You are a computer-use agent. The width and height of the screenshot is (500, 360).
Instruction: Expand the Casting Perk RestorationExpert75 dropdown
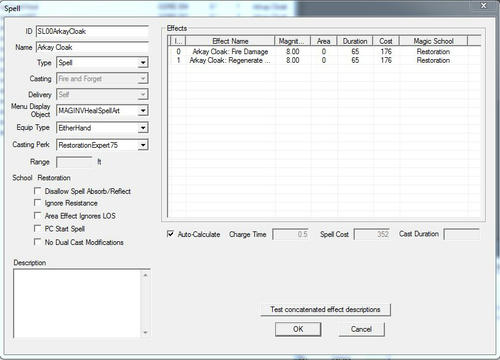(102, 145)
